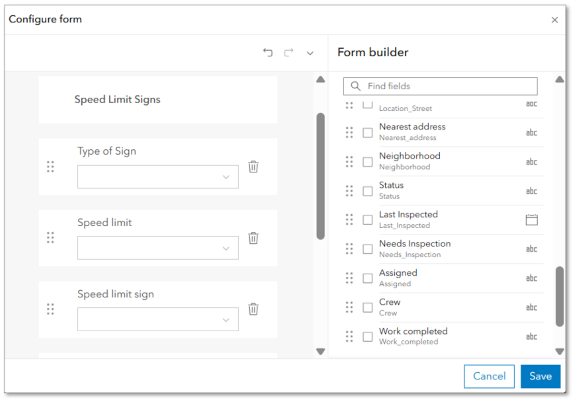Check the Neighborhood field checkbox

coord(368,161)
